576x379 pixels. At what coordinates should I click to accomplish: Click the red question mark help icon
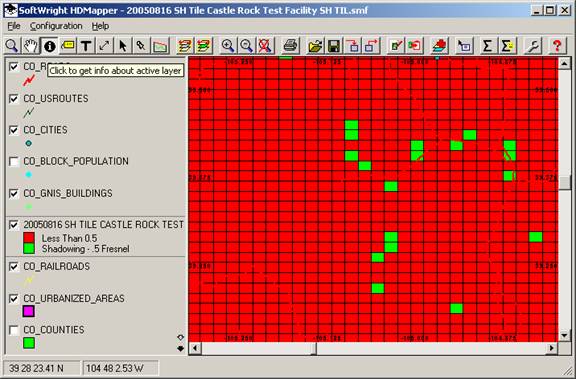557,46
